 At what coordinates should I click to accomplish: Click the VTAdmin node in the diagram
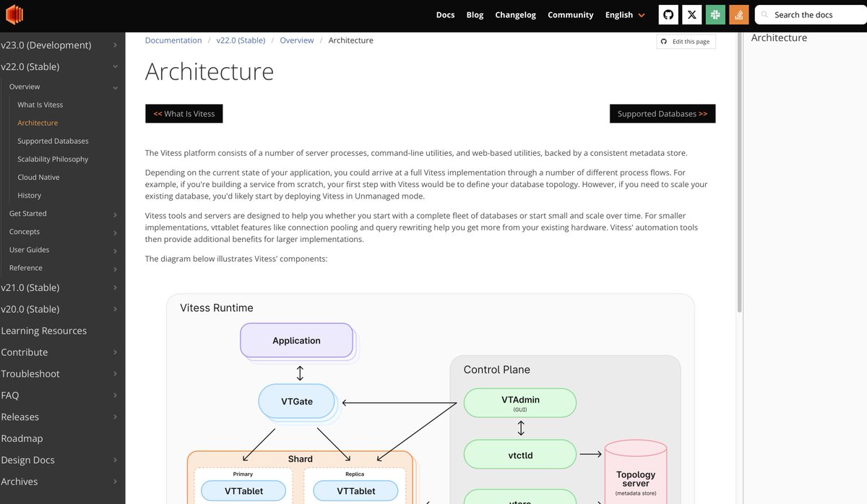click(520, 402)
